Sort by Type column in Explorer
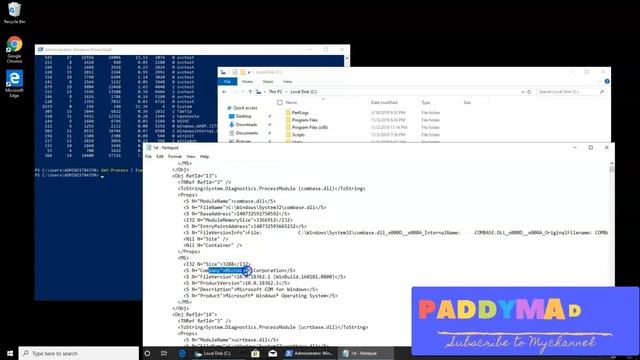Screen dimensions: 640x360 click(425, 102)
